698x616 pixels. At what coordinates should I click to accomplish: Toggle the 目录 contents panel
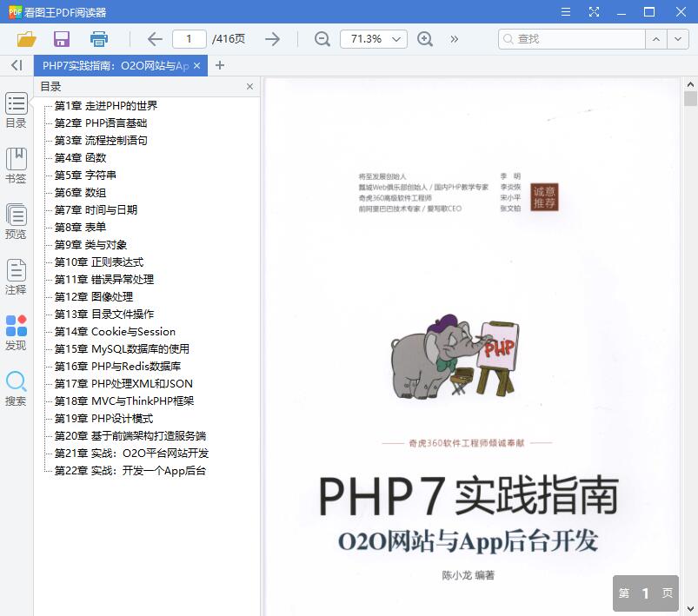[x=16, y=109]
